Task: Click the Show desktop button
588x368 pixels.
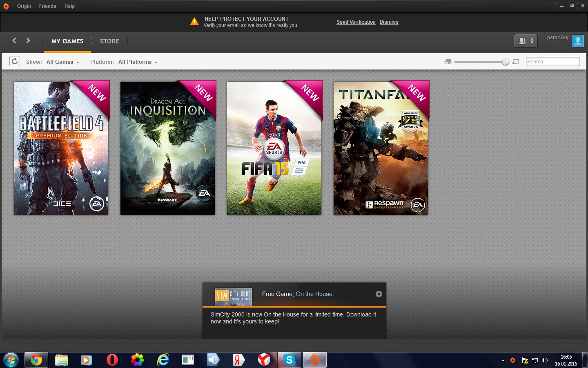Action: [585, 360]
